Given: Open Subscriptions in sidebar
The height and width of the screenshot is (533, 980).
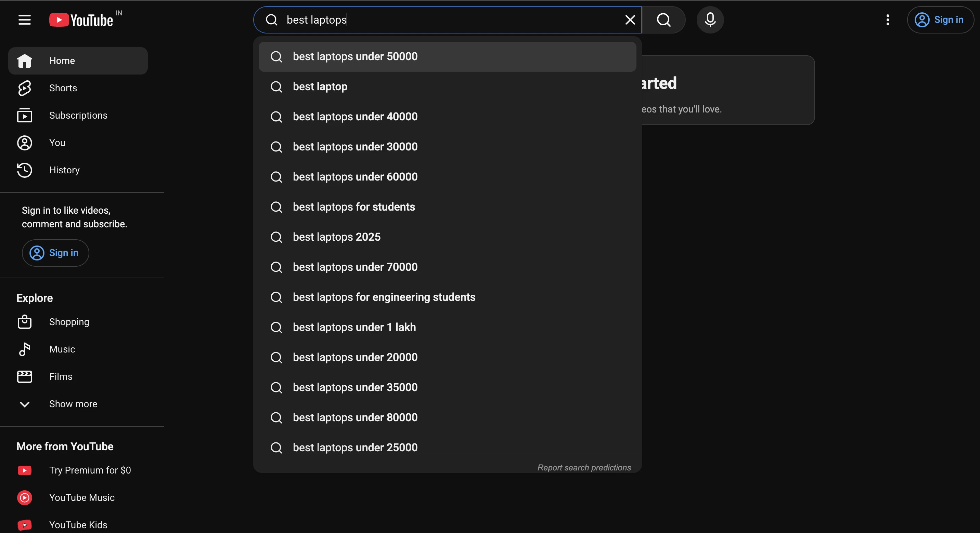Looking at the screenshot, I should [78, 116].
